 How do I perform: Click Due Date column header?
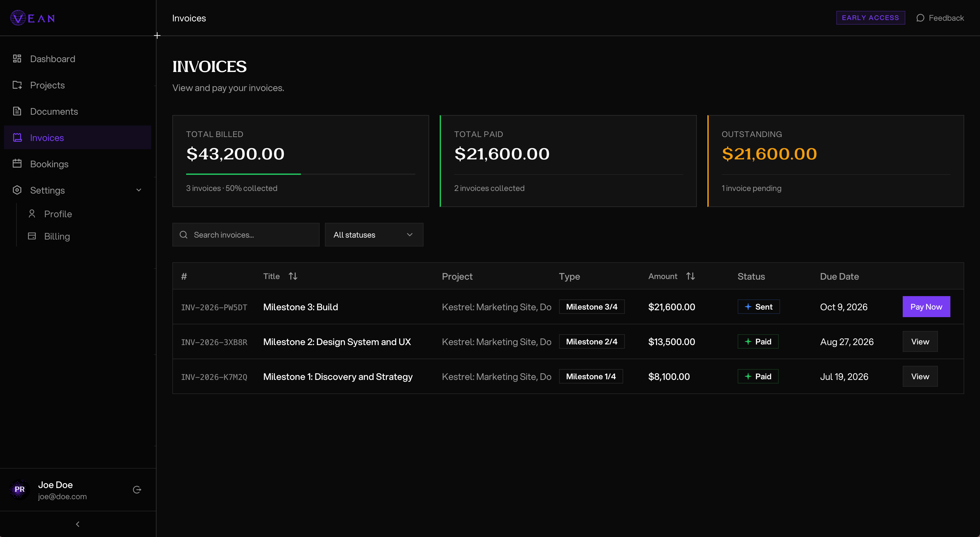(839, 276)
